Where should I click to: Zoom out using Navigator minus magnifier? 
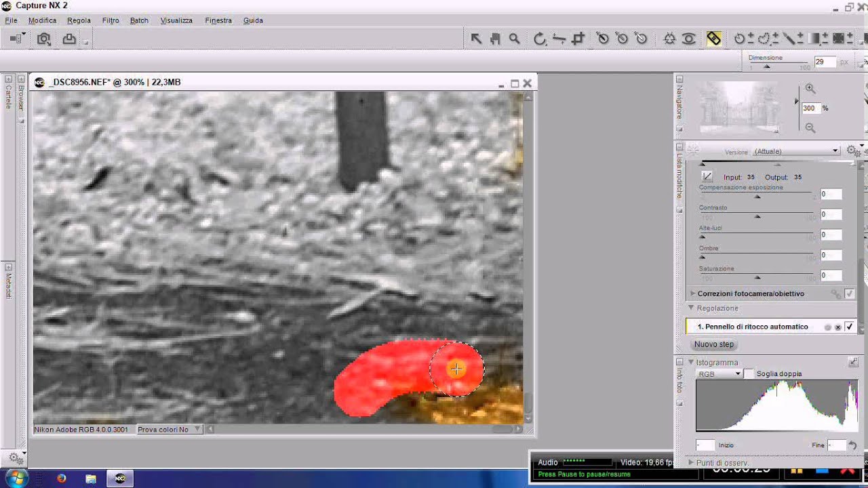[810, 127]
